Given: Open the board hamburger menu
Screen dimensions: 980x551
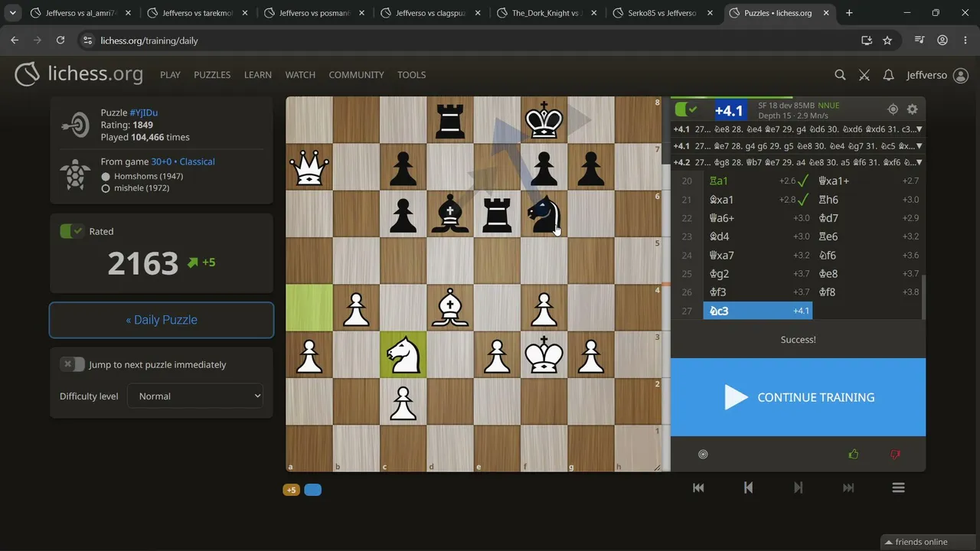Looking at the screenshot, I should 899,487.
